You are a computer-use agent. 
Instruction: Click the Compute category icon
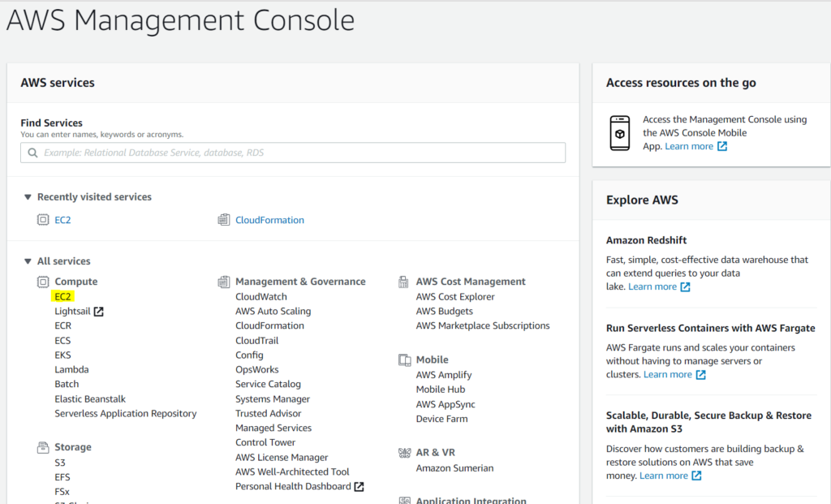click(x=43, y=282)
